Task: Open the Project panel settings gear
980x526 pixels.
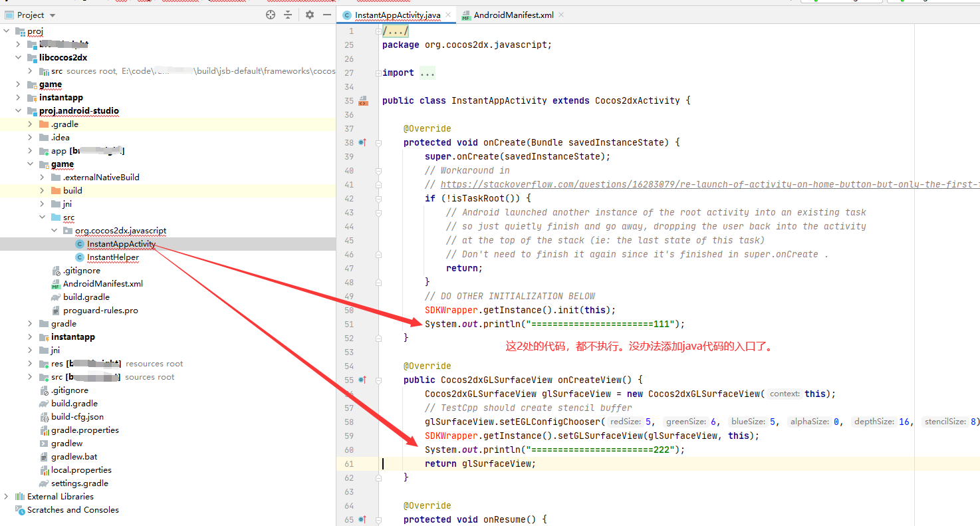Action: [x=309, y=15]
